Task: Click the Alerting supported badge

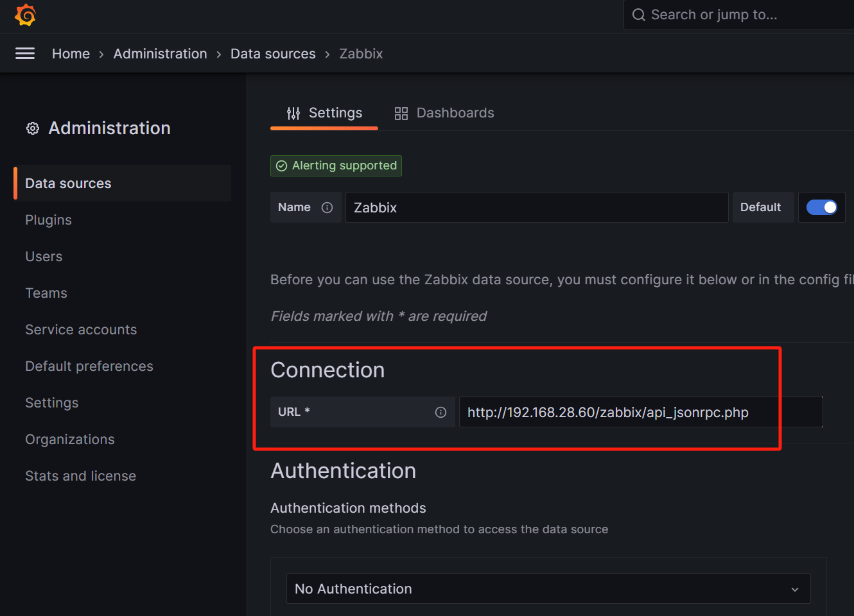Action: pos(336,166)
